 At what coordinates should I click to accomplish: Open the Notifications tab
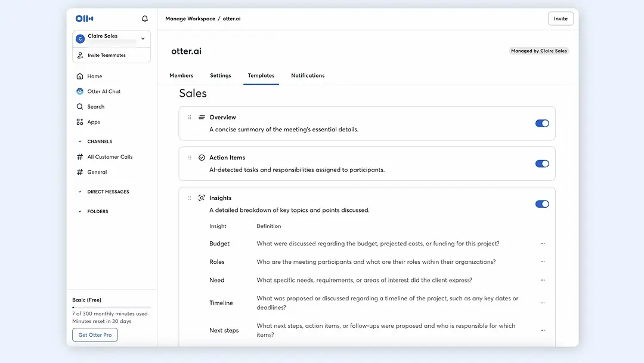(x=308, y=75)
